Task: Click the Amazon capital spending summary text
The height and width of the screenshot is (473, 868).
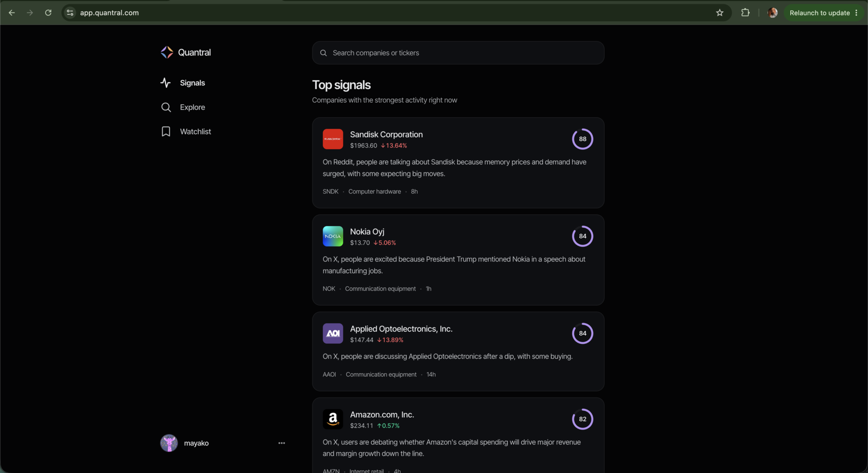Action: [x=451, y=448]
